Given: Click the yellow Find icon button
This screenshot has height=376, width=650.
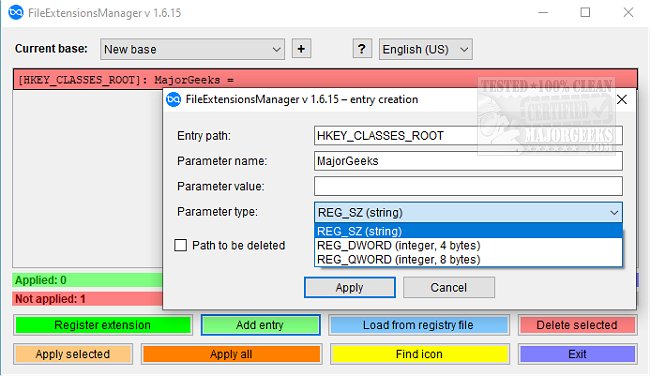Looking at the screenshot, I should coord(420,354).
